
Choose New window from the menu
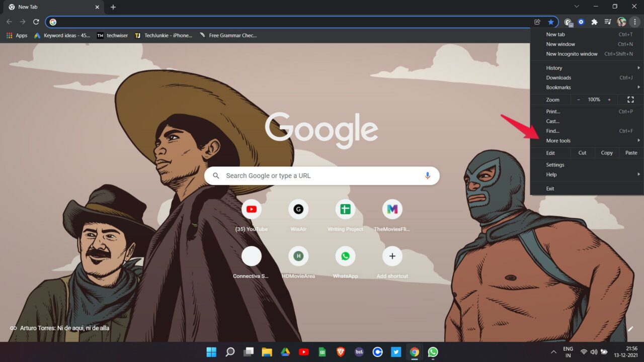click(x=587, y=44)
